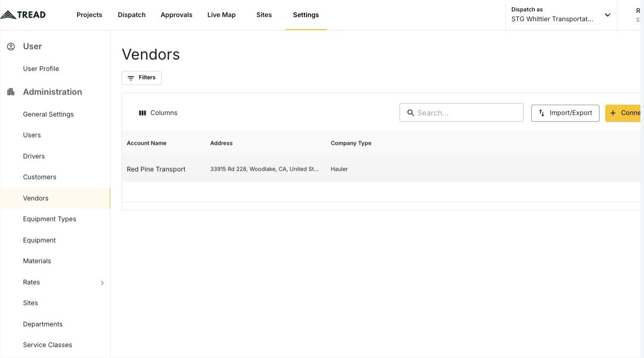Open the Filters button
The height and width of the screenshot is (358, 644).
click(142, 78)
